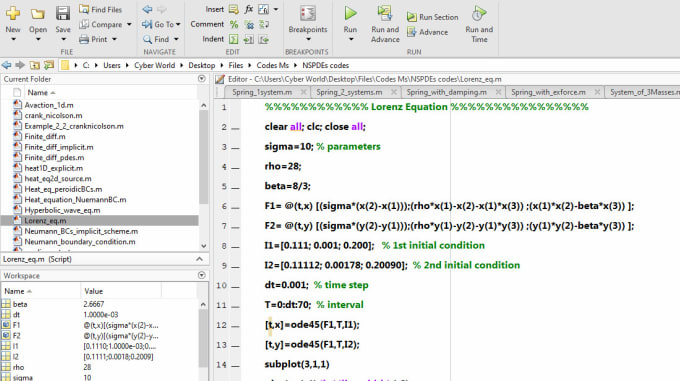
Task: Close the Spring_1system.m tab
Action: [x=304, y=92]
